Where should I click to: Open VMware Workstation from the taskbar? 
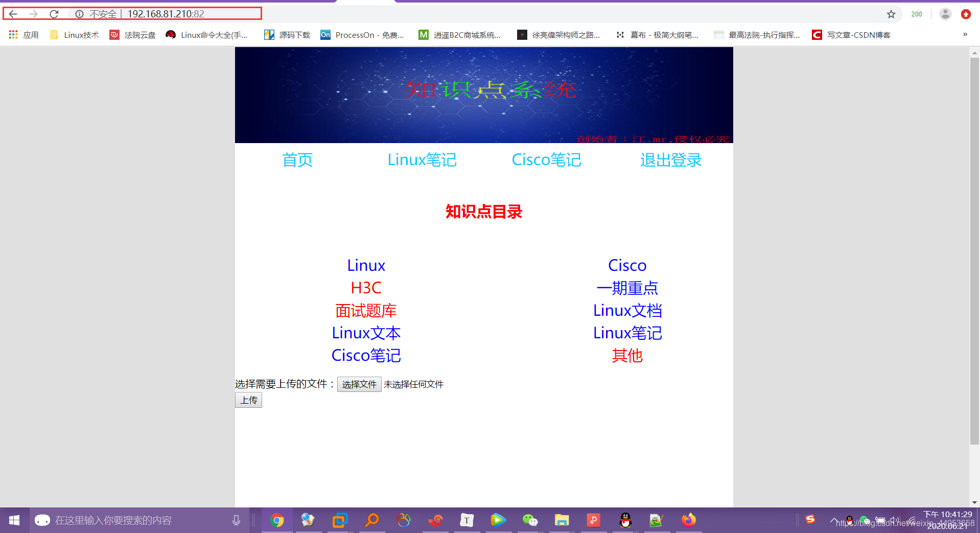340,520
